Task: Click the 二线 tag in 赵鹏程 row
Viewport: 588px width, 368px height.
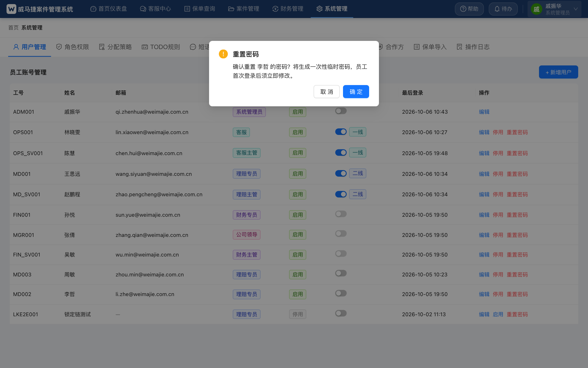Action: pos(358,194)
